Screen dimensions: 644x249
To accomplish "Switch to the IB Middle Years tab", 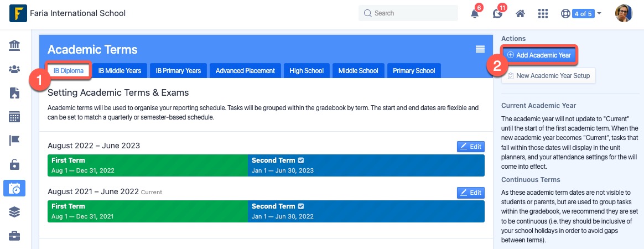I will [120, 71].
